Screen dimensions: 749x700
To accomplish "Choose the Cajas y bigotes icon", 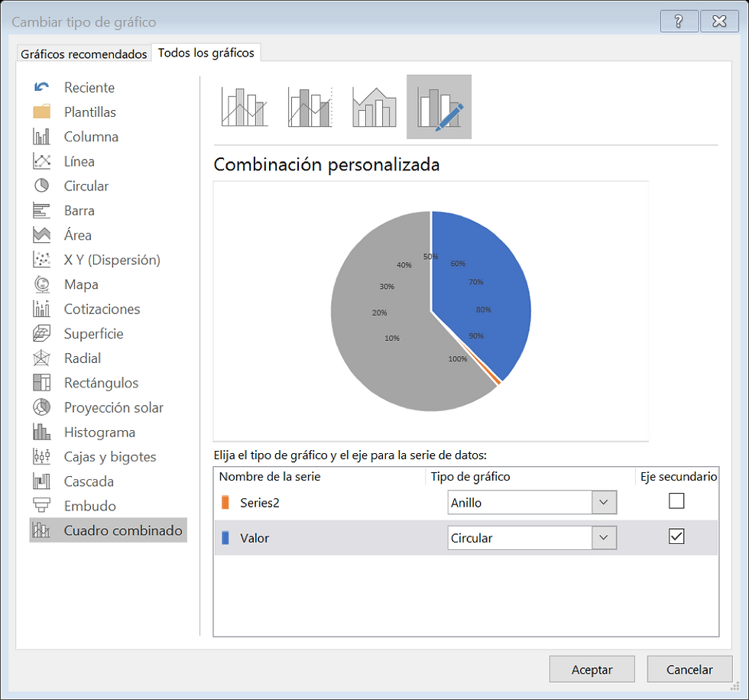I will 41,456.
